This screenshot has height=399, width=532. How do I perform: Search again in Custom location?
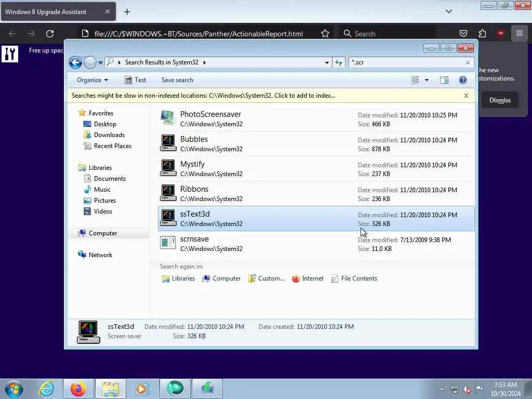click(267, 278)
